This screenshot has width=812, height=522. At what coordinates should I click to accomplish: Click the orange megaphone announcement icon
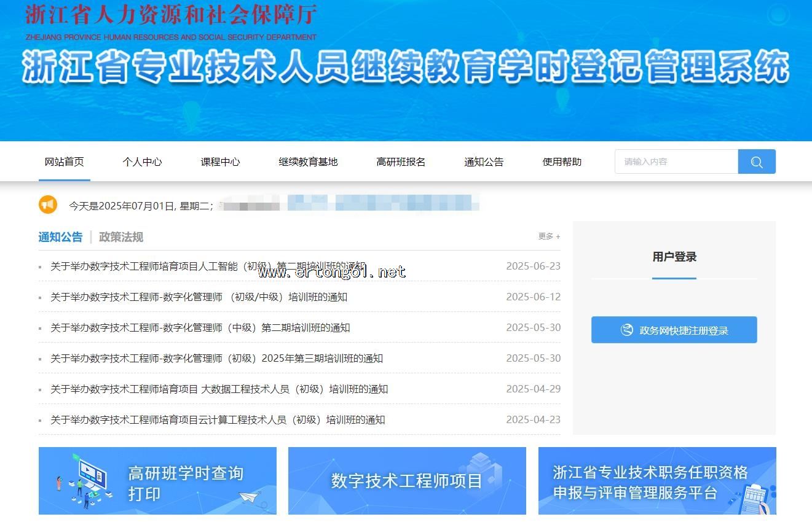48,205
